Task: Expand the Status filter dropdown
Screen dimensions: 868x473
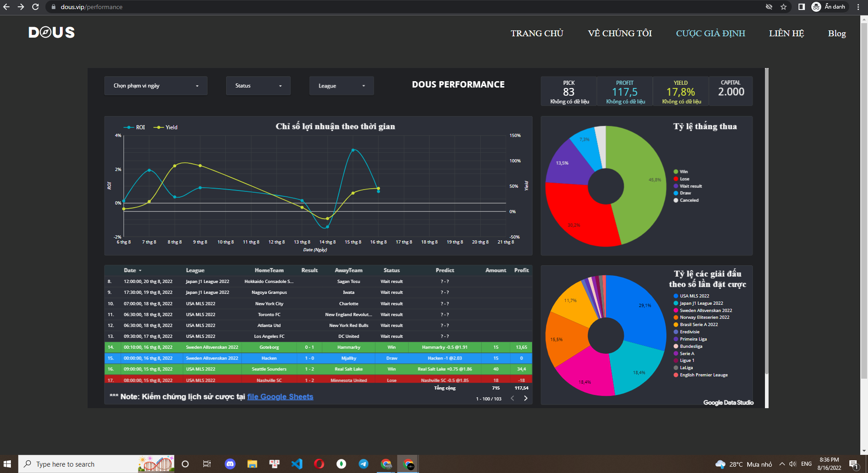Action: [x=258, y=86]
